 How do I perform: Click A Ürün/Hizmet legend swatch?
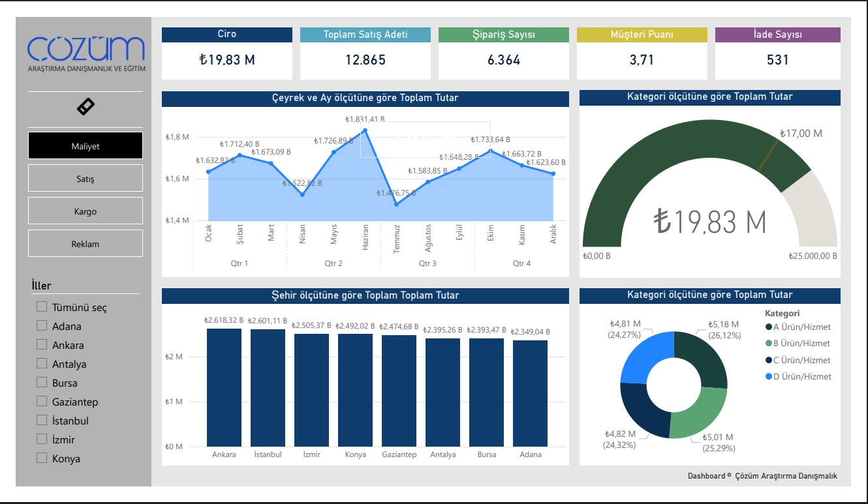[769, 327]
